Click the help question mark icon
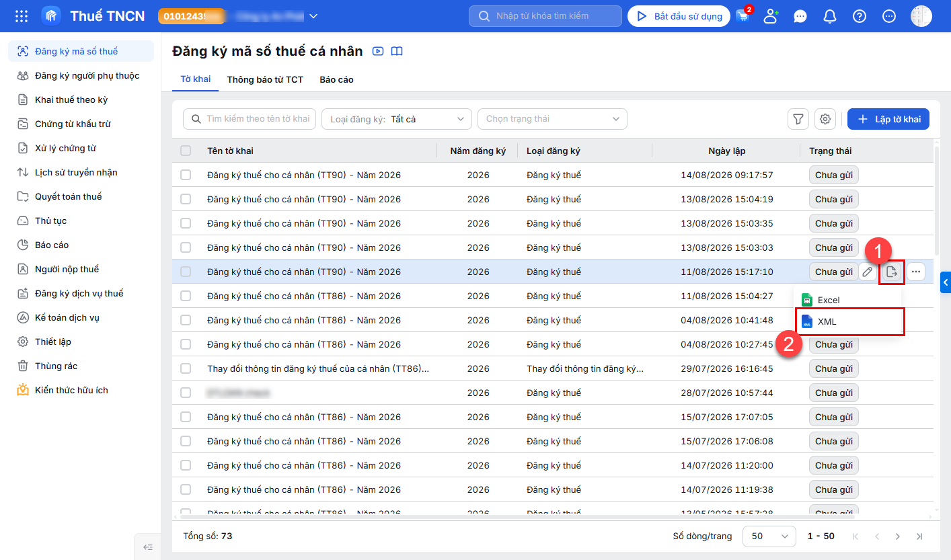 click(x=860, y=16)
